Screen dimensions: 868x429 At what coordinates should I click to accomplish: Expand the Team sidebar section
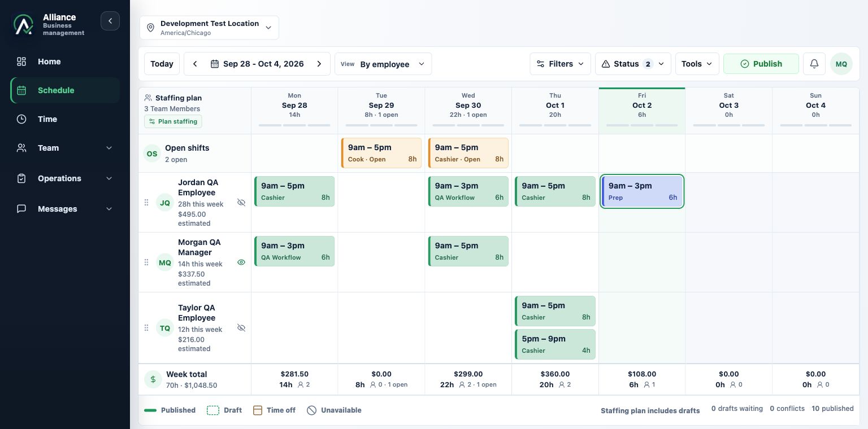pyautogui.click(x=65, y=148)
